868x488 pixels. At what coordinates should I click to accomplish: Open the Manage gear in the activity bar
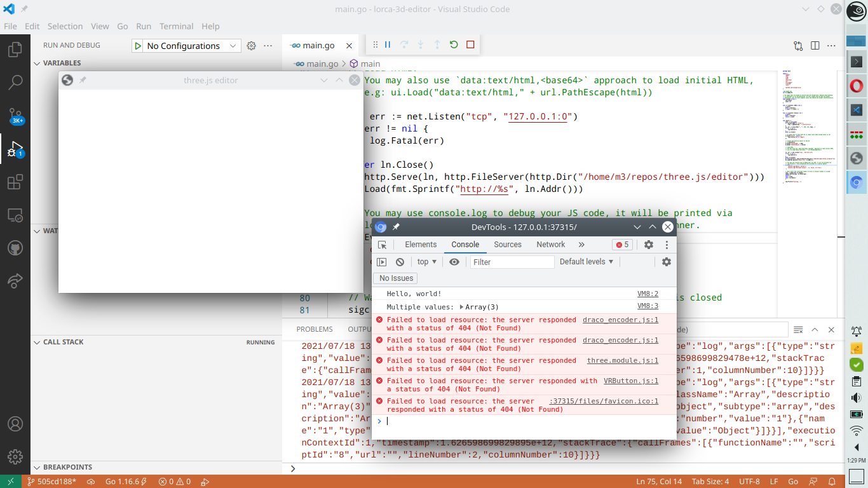click(x=15, y=457)
